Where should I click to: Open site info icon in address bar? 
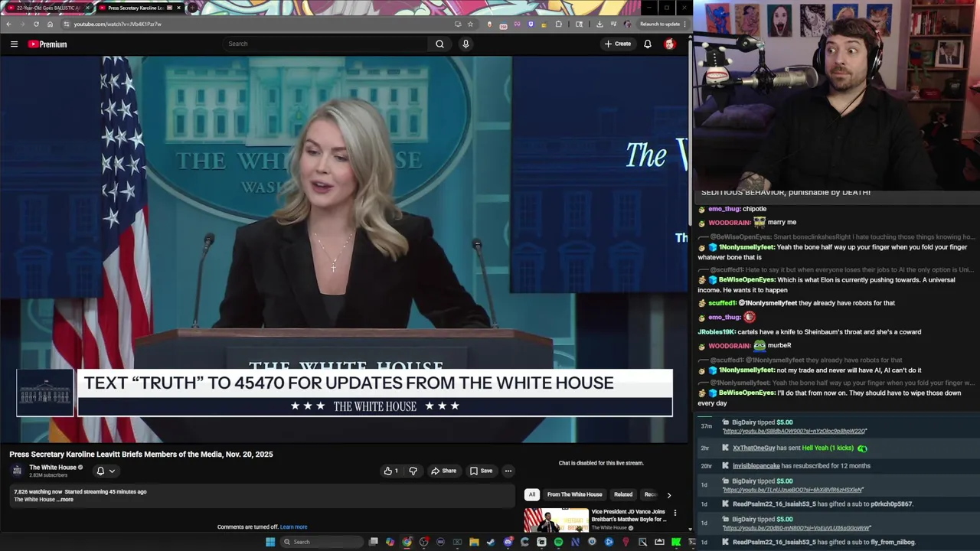[67, 24]
